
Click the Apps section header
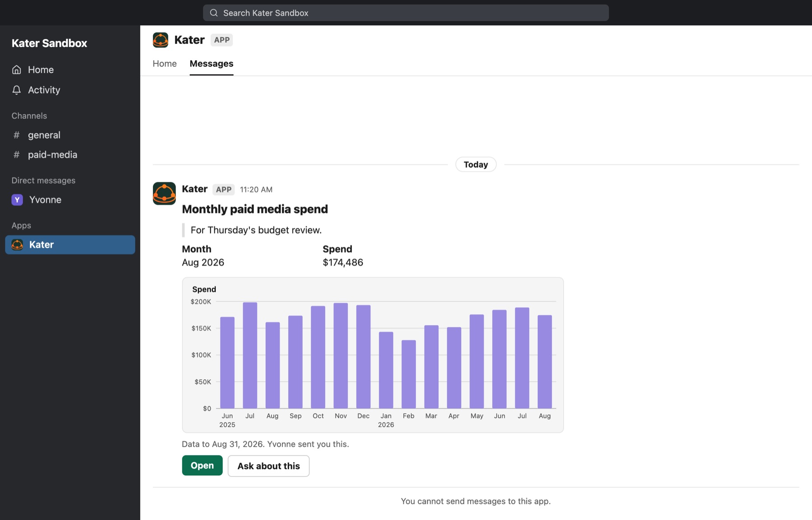point(21,225)
